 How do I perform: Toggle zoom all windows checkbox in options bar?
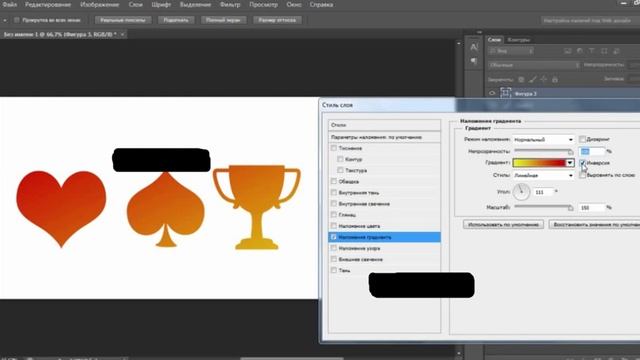17,20
